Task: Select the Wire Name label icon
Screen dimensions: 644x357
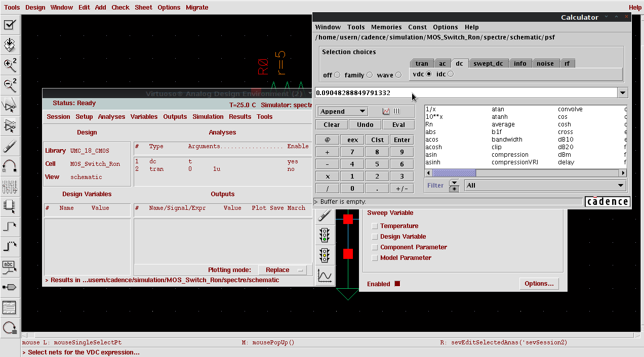Action: [10, 266]
